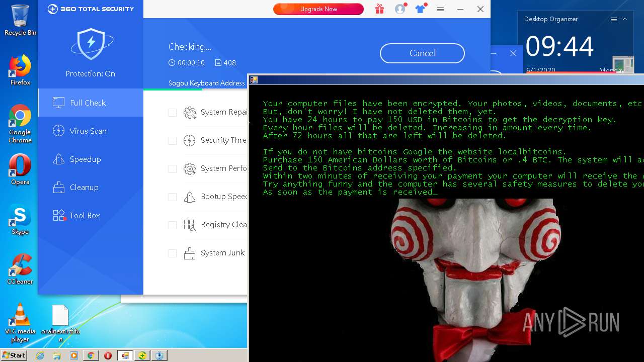The image size is (644, 362).
Task: Switch to 360 Total Security taskbar button
Action: [x=142, y=355]
